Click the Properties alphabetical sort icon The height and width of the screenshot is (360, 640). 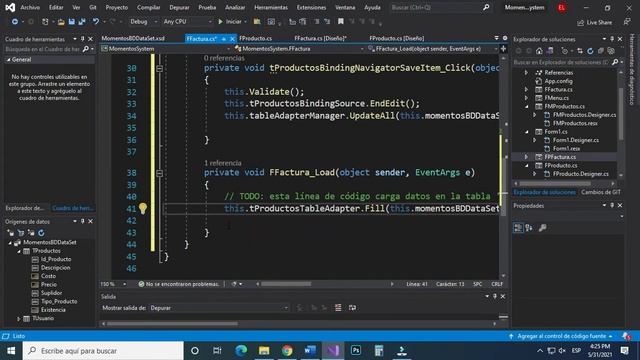pos(529,228)
